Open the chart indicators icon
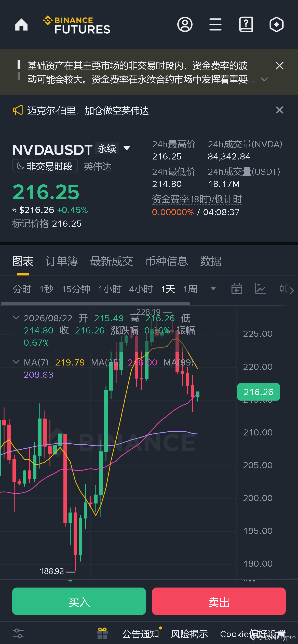 coord(260,289)
